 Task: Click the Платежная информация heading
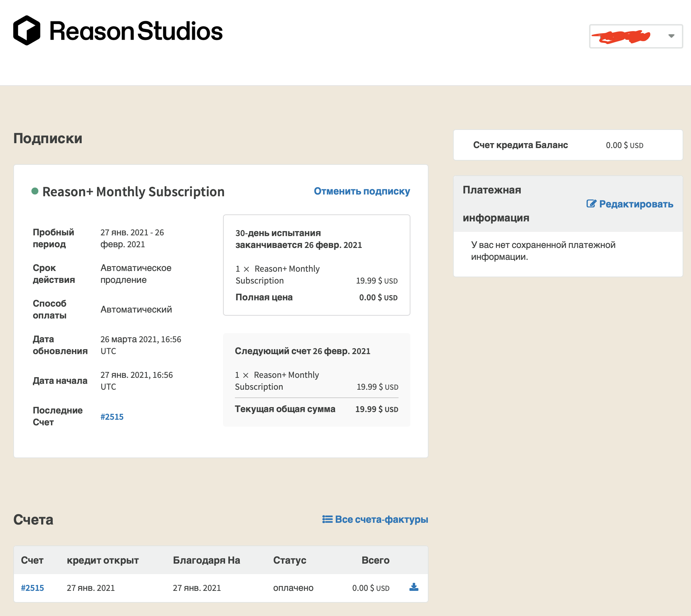(496, 204)
